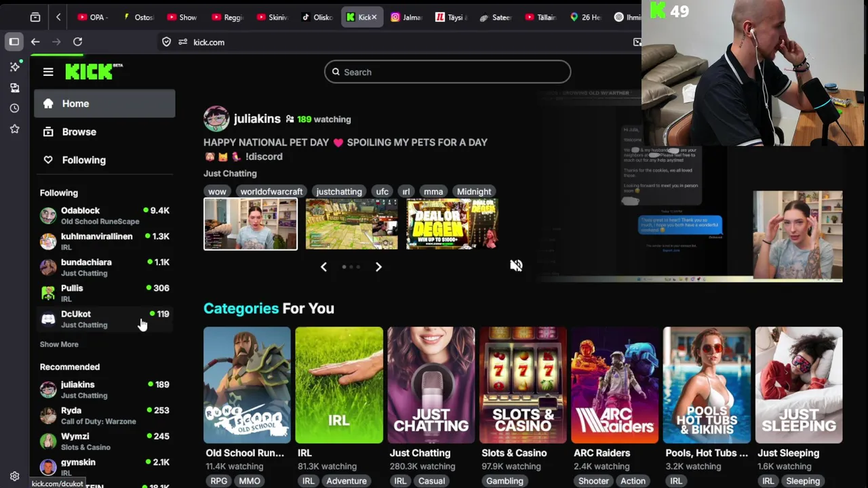Select the worldofwarcraft tag
This screenshot has height=488, width=868.
[271, 191]
